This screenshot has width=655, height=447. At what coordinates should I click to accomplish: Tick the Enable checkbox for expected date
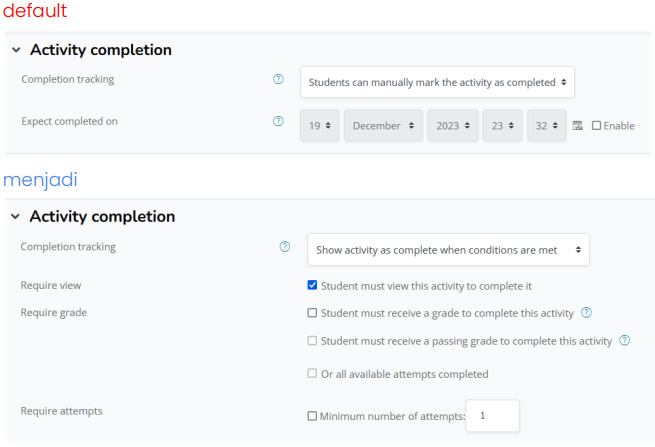tap(597, 126)
